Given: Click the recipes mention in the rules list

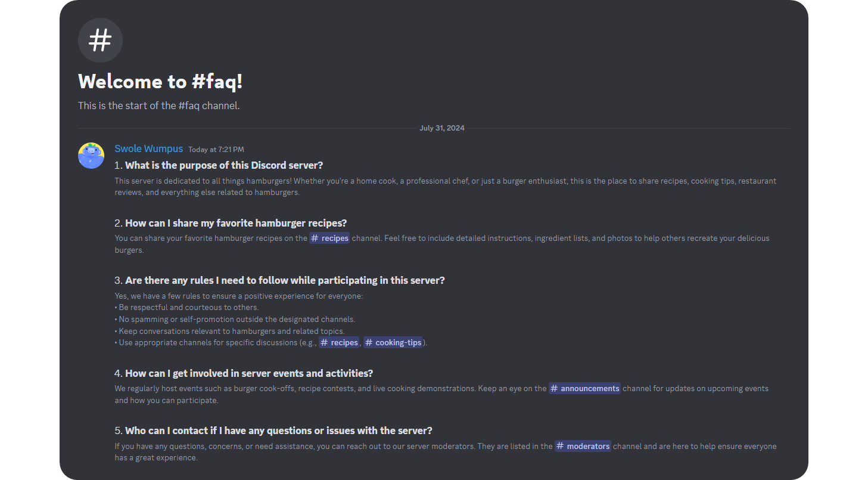Looking at the screenshot, I should (x=339, y=342).
